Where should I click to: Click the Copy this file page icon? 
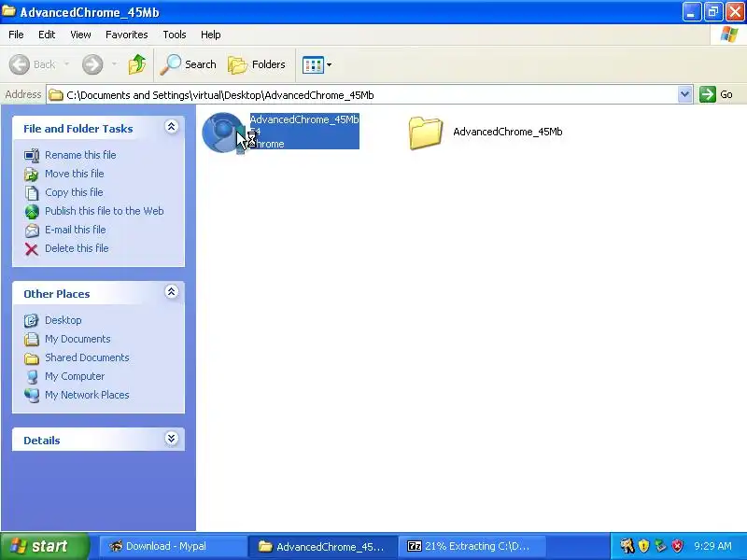(32, 193)
